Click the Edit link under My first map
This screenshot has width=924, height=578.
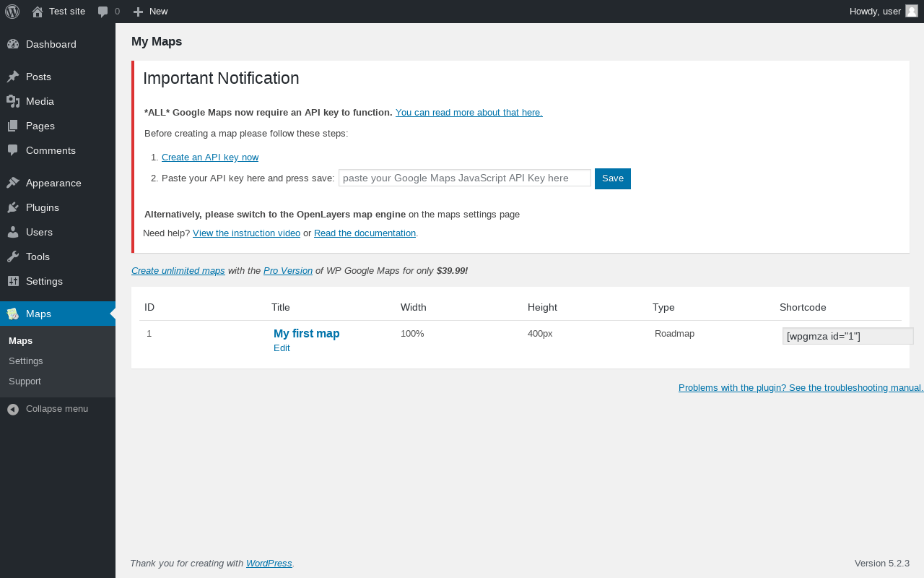point(282,348)
